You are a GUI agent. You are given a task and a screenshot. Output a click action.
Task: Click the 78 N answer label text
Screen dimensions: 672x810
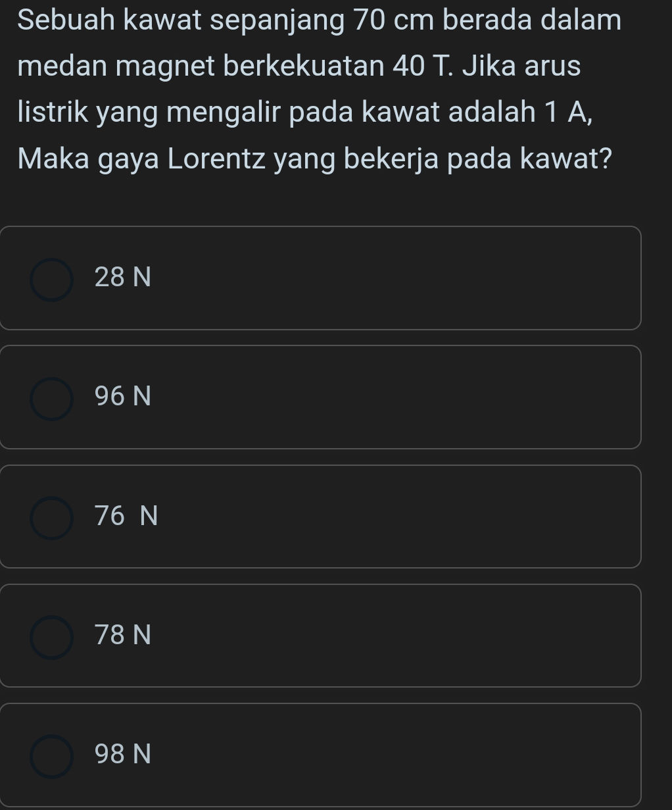coord(122,636)
